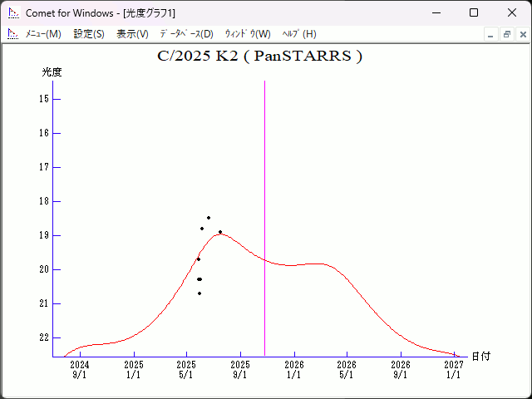
Task: Expand the データベース(D) database menu
Action: (186, 34)
